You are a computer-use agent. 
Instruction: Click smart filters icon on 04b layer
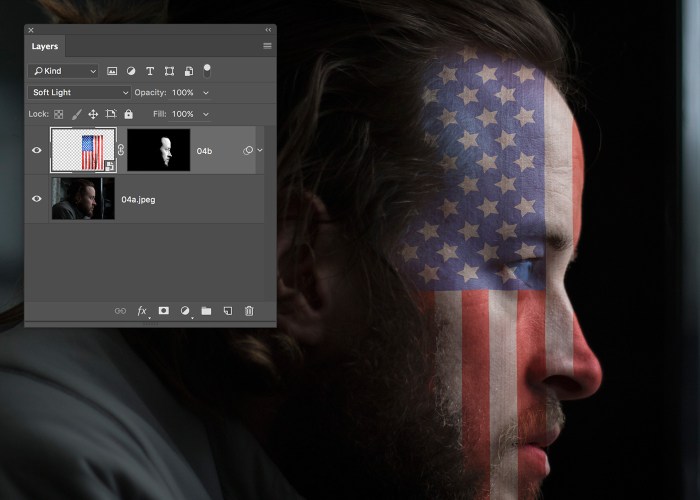[248, 150]
